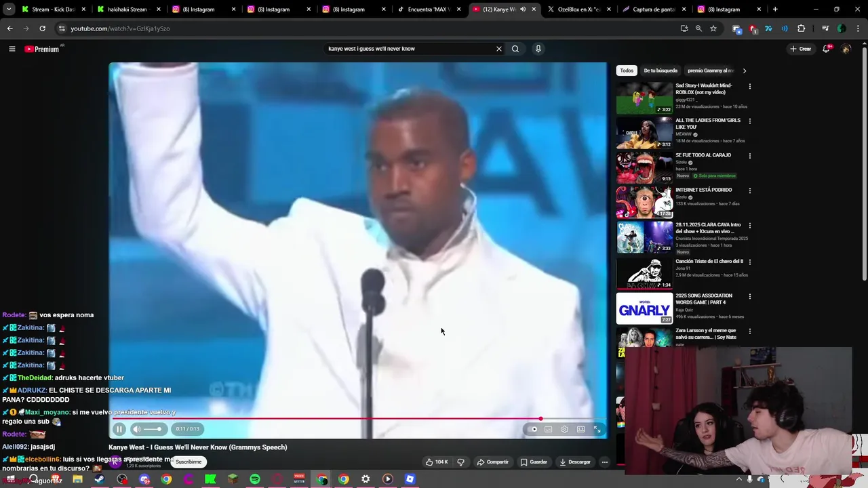This screenshot has width=868, height=488.
Task: Adjust the player volume slider
Action: point(153,429)
